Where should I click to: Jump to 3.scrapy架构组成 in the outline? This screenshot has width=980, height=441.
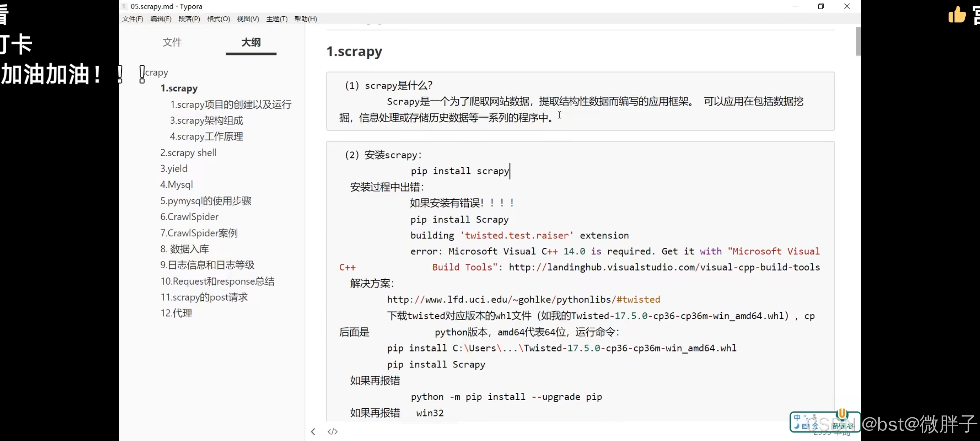[207, 120]
